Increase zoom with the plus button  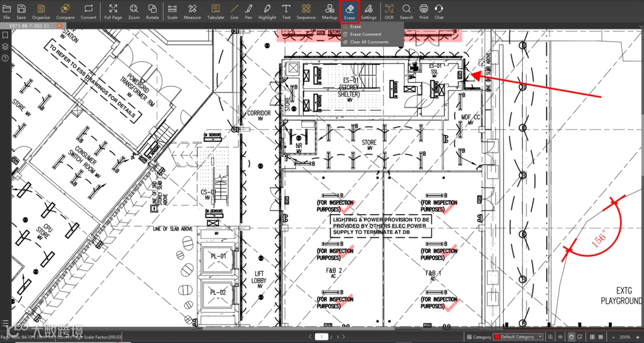[x=638, y=337]
